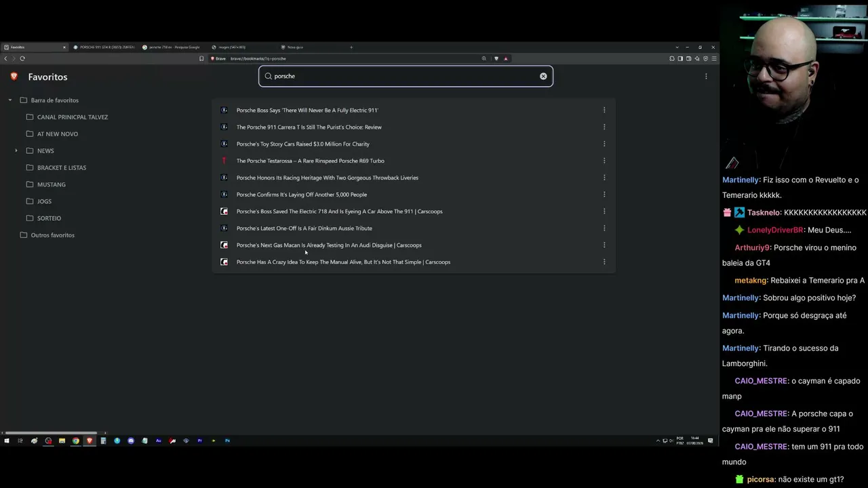Reload the bookmarks page
868x488 pixels.
click(22, 58)
